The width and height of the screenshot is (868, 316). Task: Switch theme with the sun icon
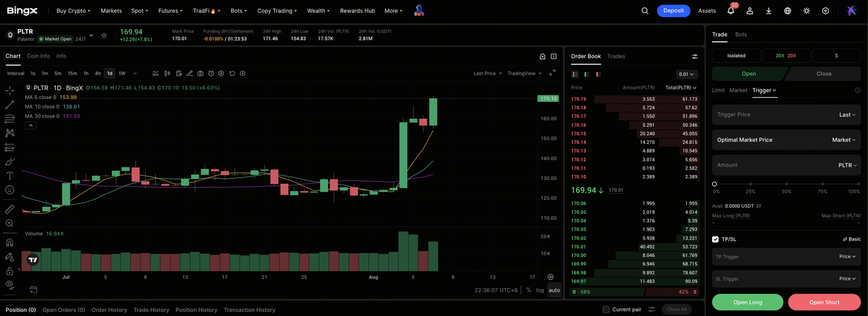806,11
